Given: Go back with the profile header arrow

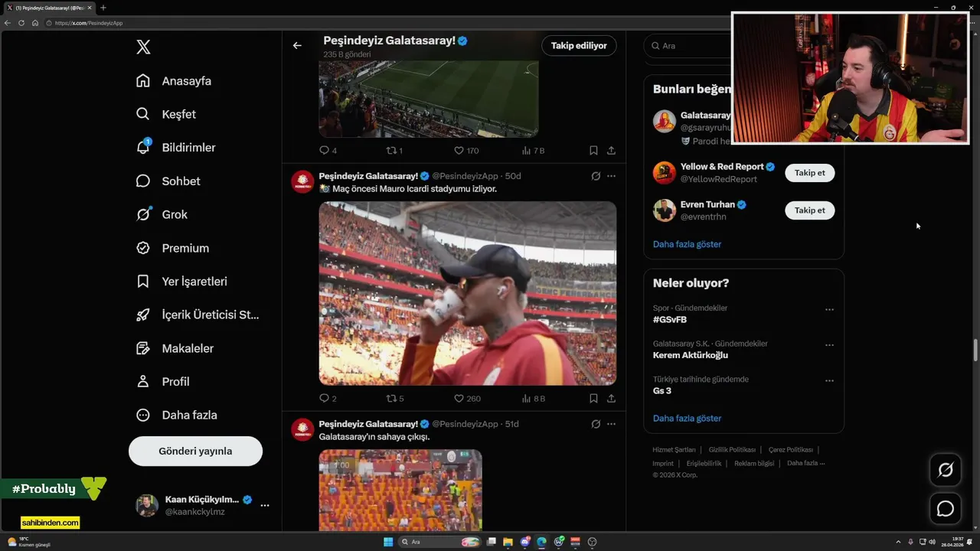Looking at the screenshot, I should (x=297, y=45).
